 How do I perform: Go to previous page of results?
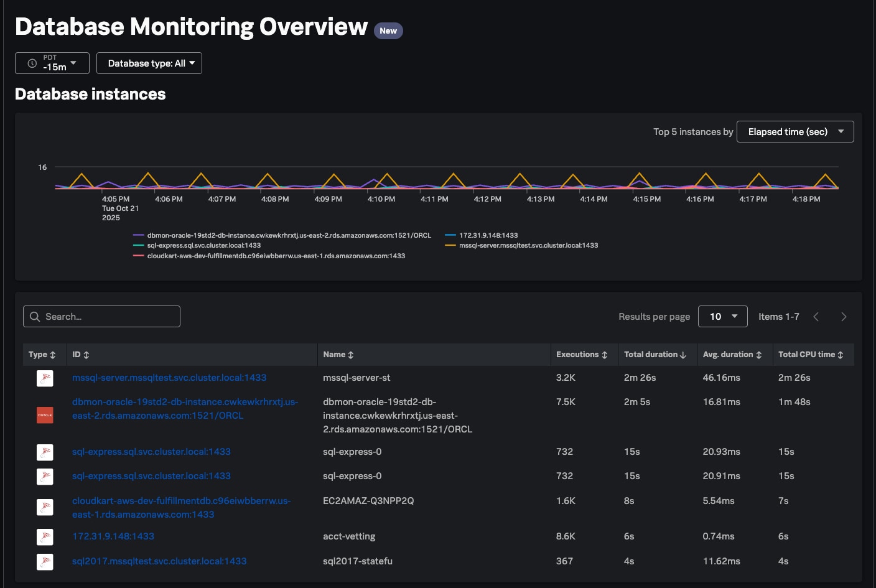click(x=816, y=317)
